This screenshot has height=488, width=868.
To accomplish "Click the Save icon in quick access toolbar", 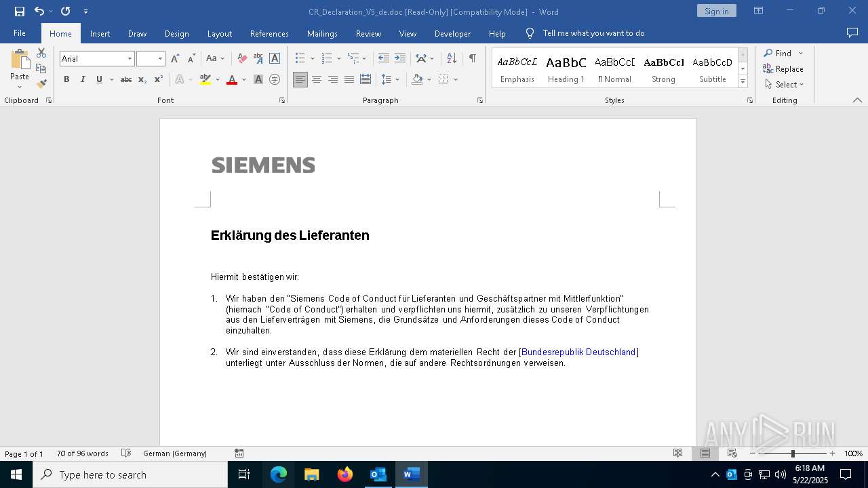I will coord(20,12).
